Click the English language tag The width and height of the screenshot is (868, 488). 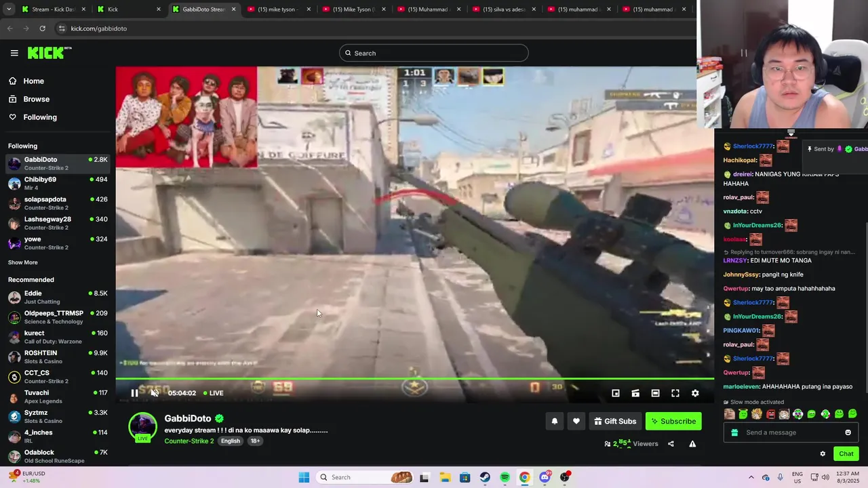coord(231,441)
